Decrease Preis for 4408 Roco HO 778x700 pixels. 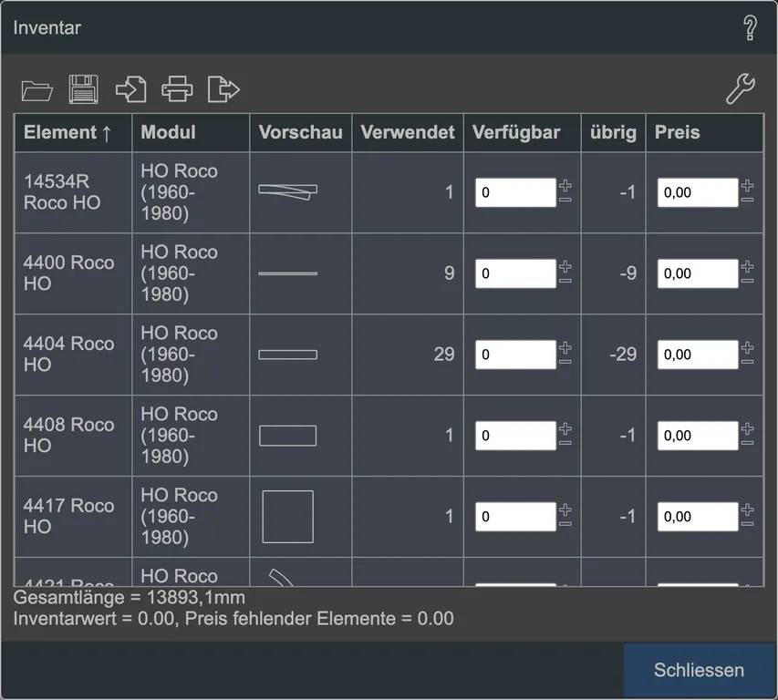747,443
